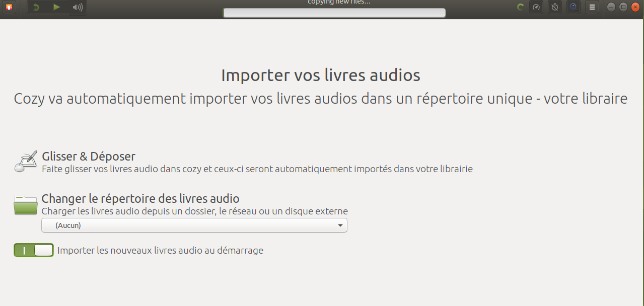Click the 'Glisser & Déposer' title
Image resolution: width=644 pixels, height=306 pixels.
89,157
